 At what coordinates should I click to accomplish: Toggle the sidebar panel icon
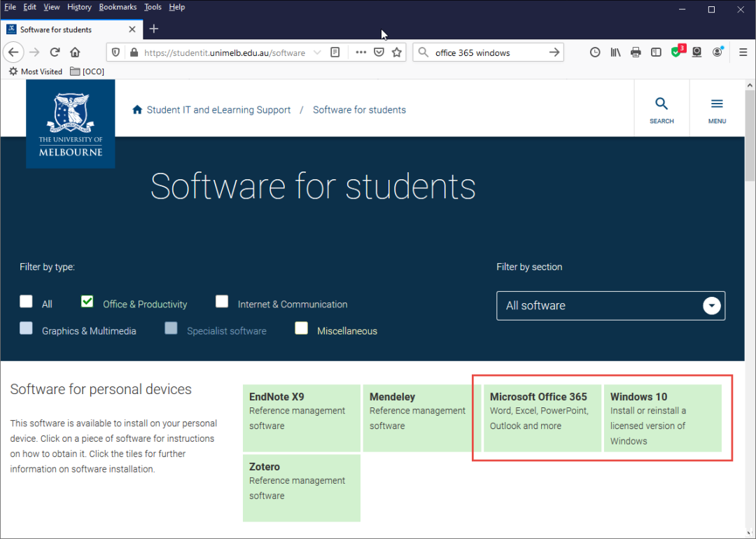[656, 52]
